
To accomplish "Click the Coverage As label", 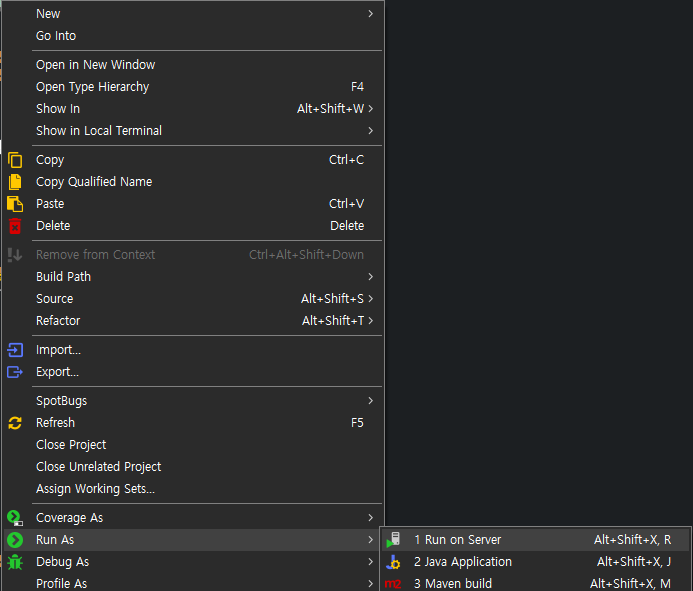I will [x=69, y=518].
